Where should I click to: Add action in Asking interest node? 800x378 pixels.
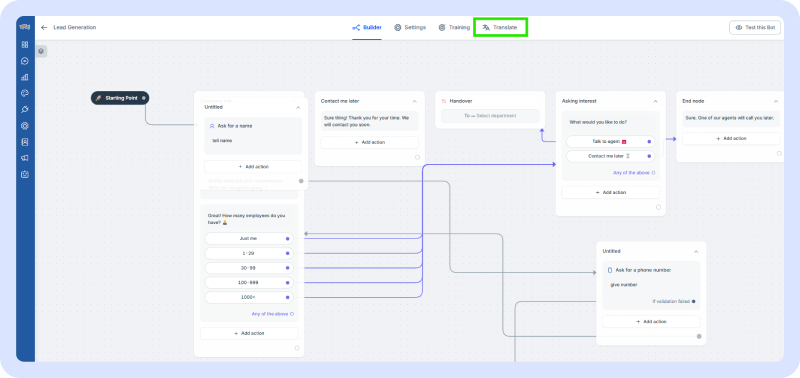611,192
